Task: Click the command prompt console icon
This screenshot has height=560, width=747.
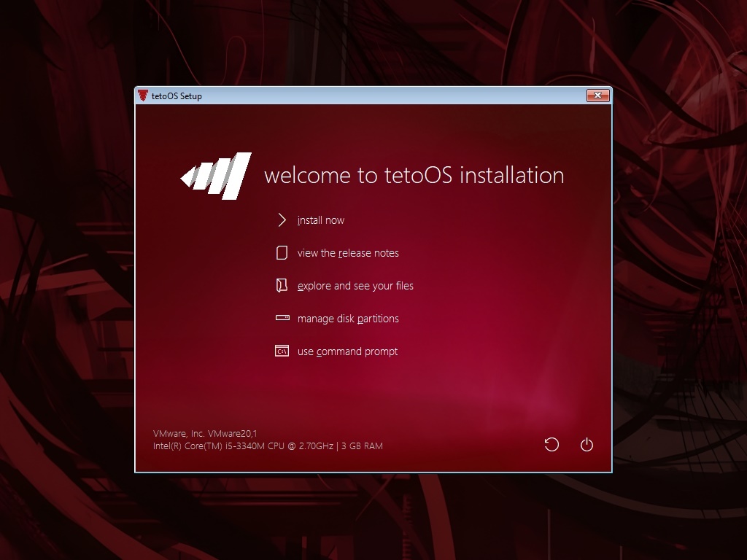Action: [x=282, y=351]
